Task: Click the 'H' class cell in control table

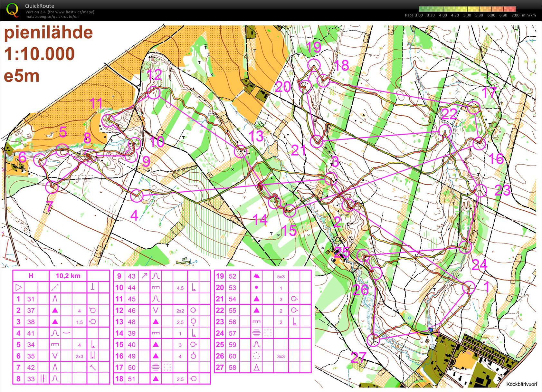Action: click(31, 276)
